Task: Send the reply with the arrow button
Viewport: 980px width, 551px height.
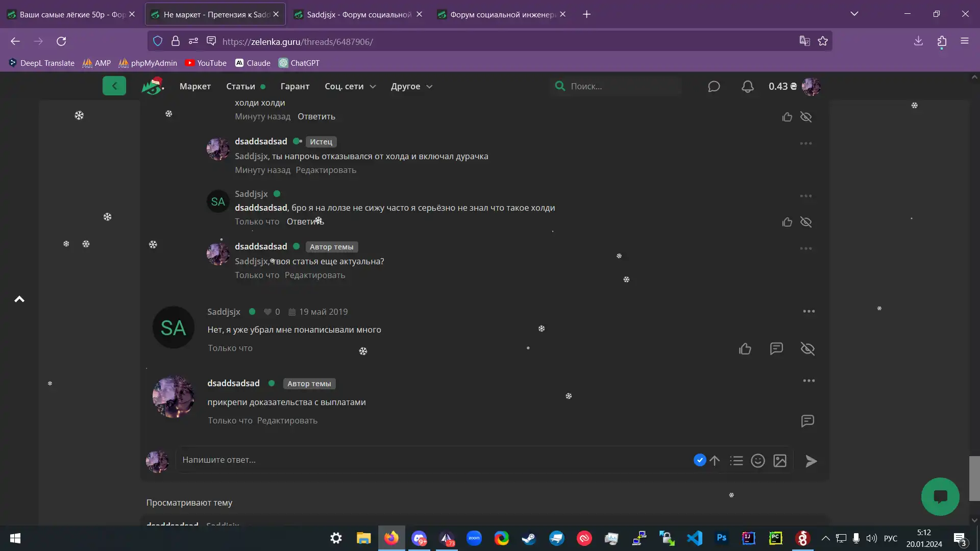Action: click(811, 461)
